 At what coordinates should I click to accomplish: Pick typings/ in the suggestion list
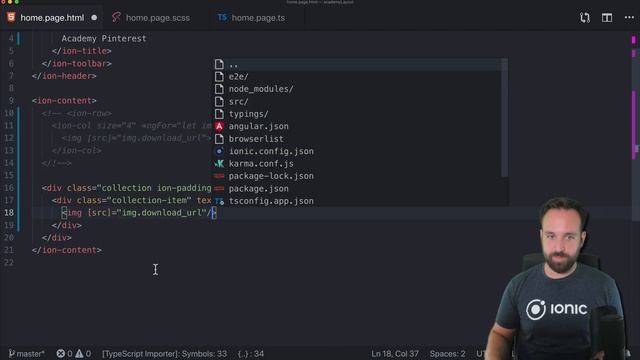pos(358,114)
